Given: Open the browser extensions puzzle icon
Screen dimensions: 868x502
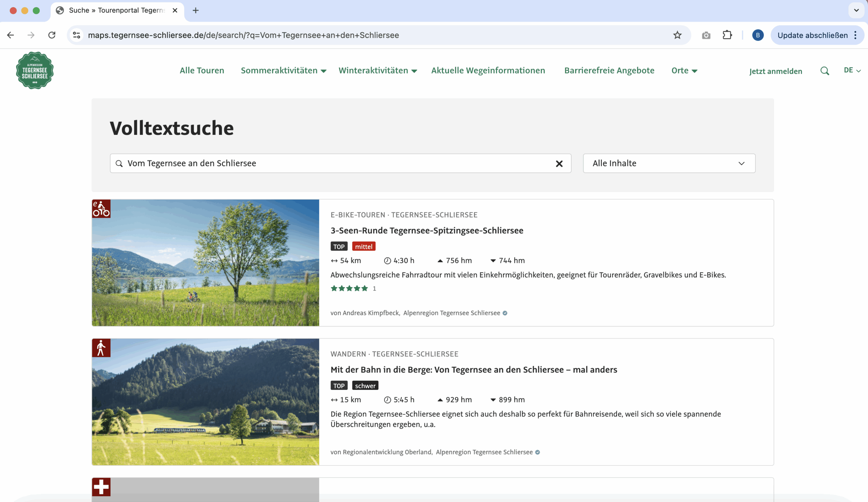Looking at the screenshot, I should 727,35.
